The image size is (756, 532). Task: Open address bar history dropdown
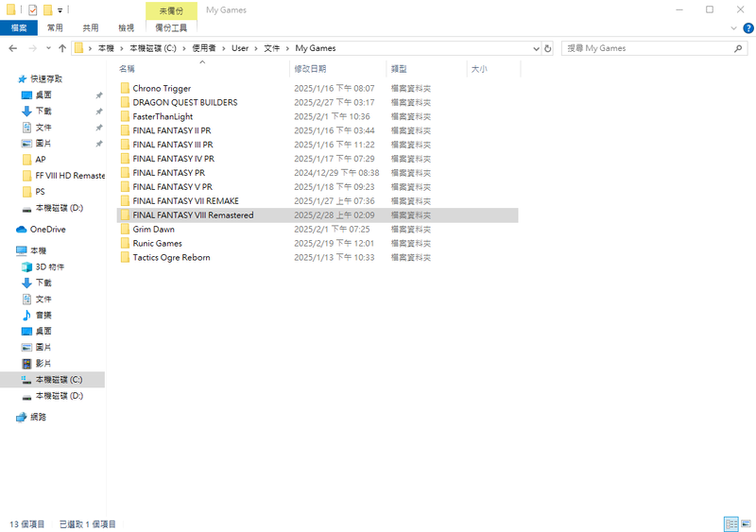(536, 48)
